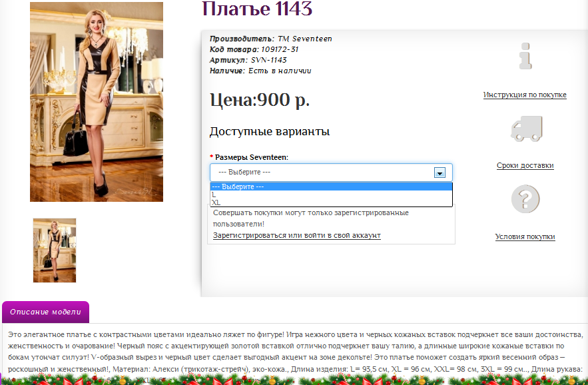Select the small dress thumbnail image
Screen dimensions: 588x385
pos(55,250)
